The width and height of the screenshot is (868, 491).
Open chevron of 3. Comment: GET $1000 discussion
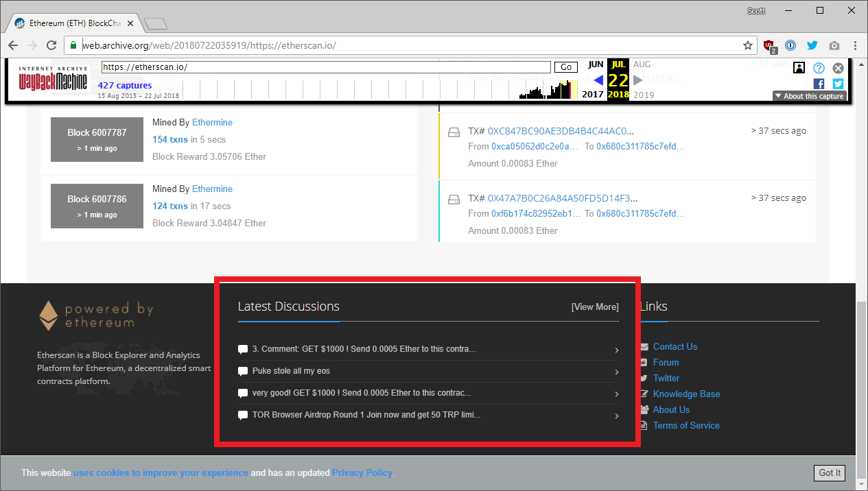tap(616, 350)
